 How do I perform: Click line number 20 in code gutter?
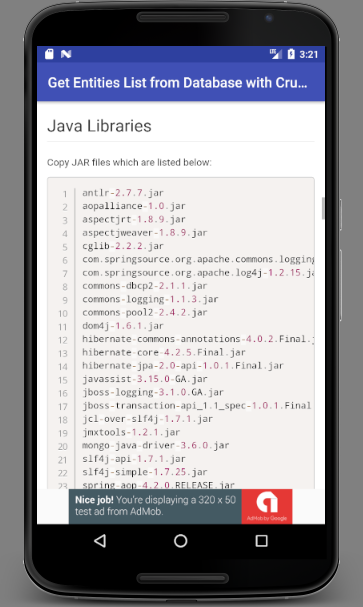click(63, 446)
